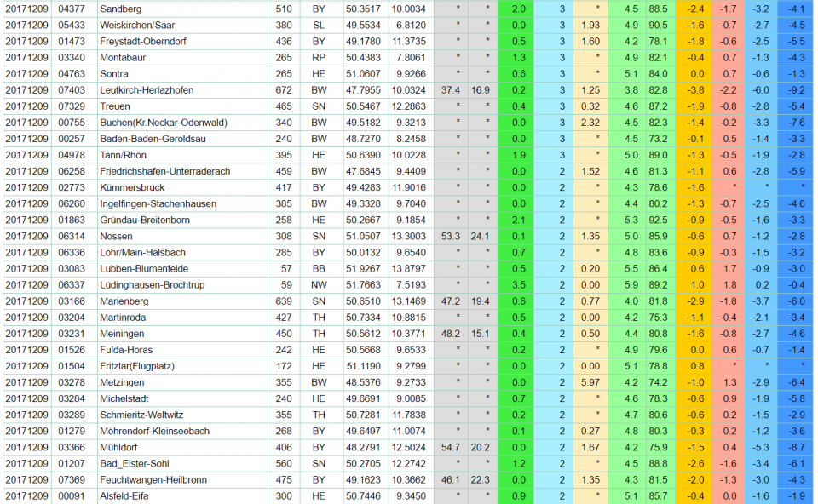
Task: Select station ID 03166 for Marienberg
Action: point(72,301)
